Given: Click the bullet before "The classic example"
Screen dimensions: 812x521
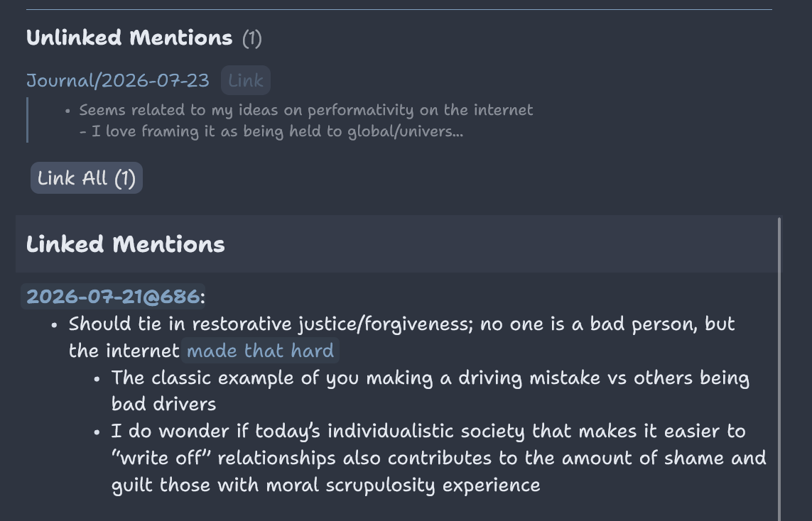Looking at the screenshot, I should (x=97, y=379).
